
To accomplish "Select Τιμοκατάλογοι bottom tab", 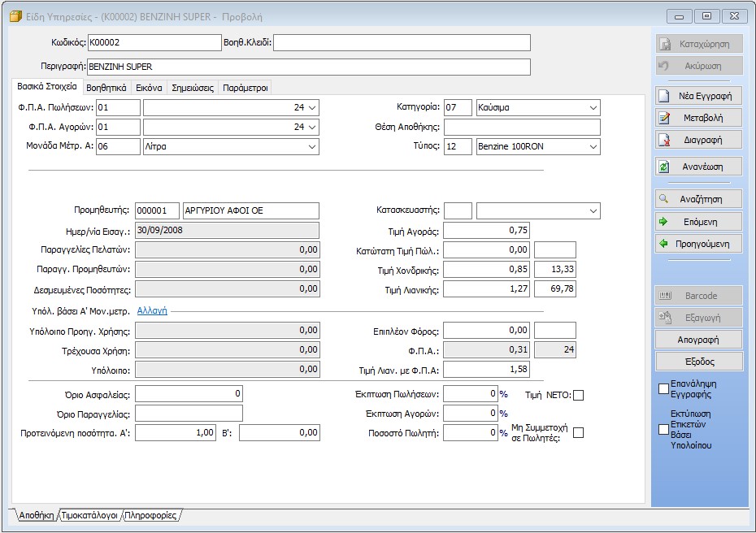I will [89, 515].
